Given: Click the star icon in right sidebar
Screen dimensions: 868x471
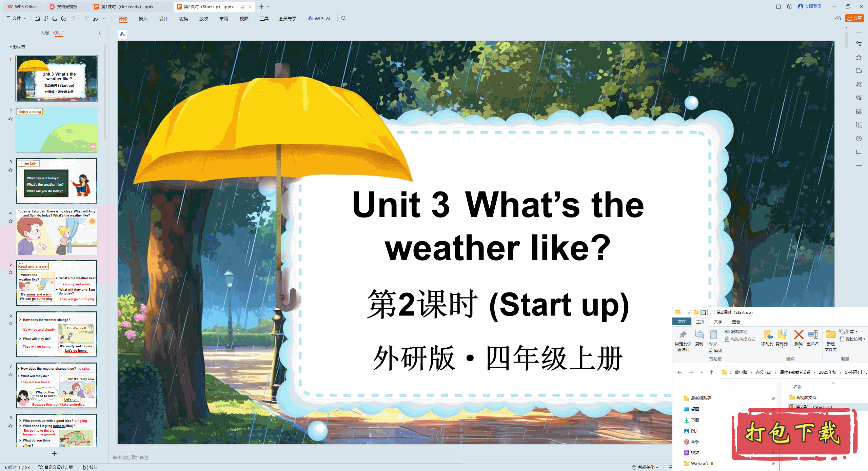Looking at the screenshot, I should pos(859,57).
